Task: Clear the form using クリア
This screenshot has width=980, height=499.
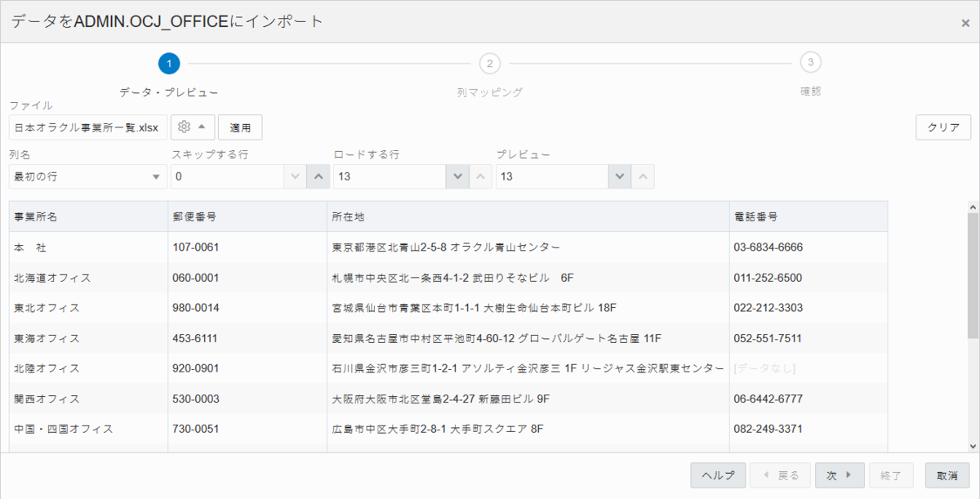Action: (943, 127)
